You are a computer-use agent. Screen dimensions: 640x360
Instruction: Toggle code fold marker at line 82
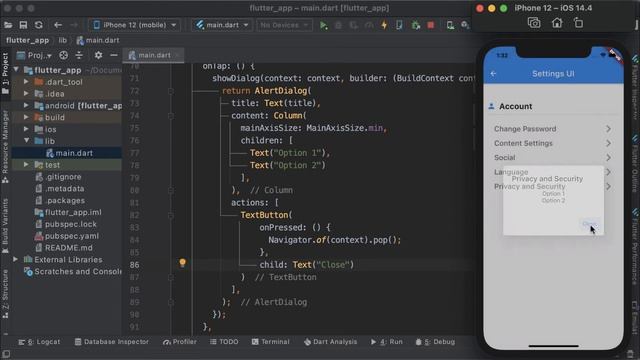coord(171,215)
